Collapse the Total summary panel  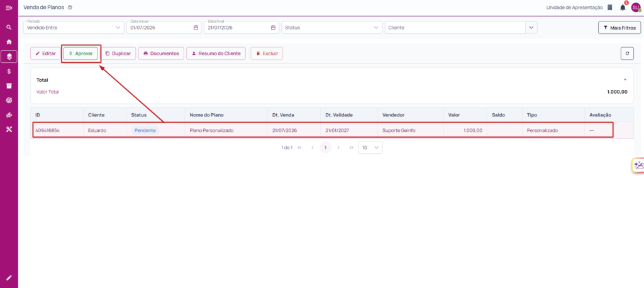click(625, 80)
